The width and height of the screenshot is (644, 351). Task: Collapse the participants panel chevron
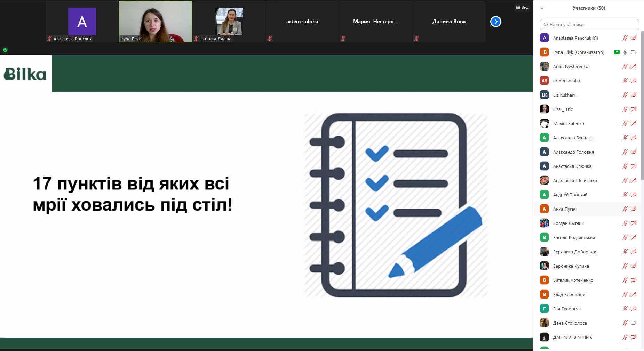542,8
